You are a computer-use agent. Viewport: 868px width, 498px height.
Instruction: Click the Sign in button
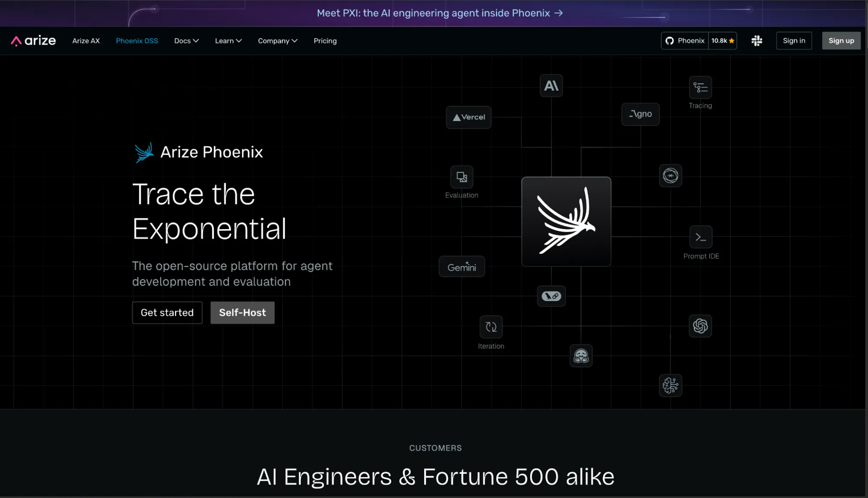point(794,41)
